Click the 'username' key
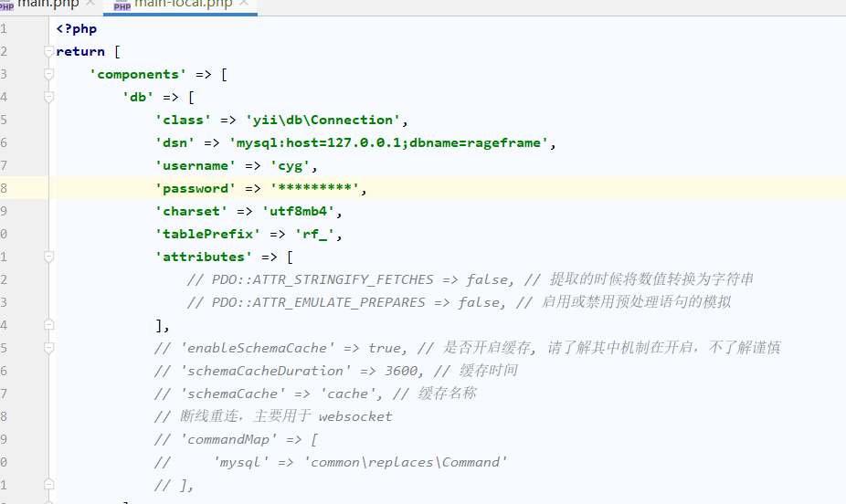This screenshot has width=846, height=504. [x=196, y=165]
